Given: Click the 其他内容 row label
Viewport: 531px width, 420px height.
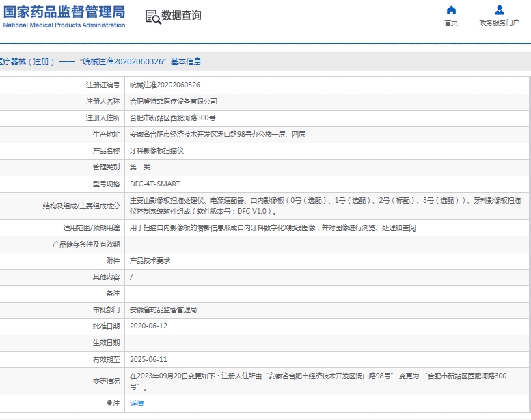Looking at the screenshot, I should (107, 277).
